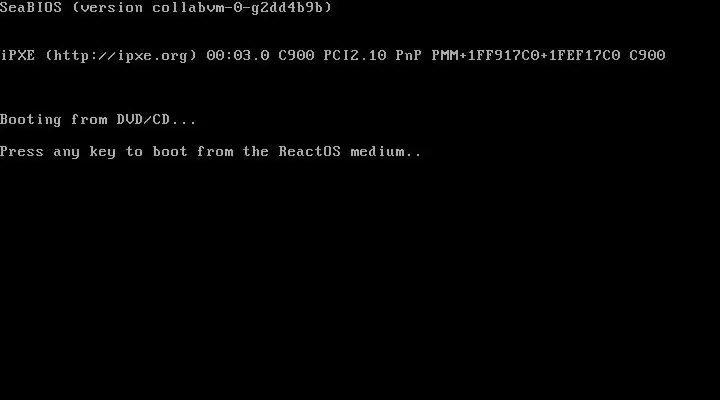Open the http://ipxe.org address
This screenshot has height=400, width=720.
point(121,56)
